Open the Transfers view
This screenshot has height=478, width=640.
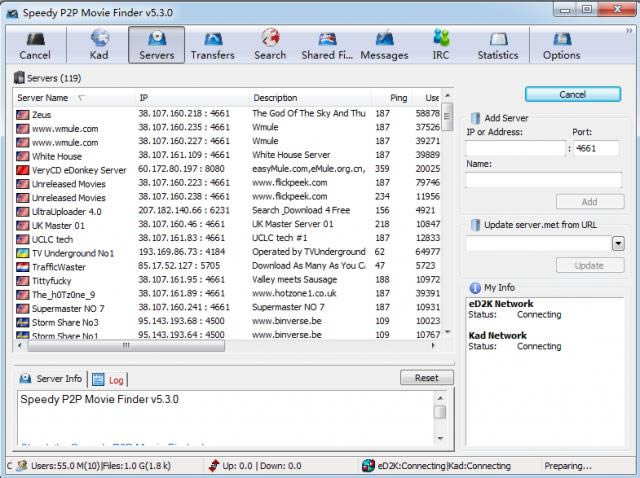pos(213,45)
